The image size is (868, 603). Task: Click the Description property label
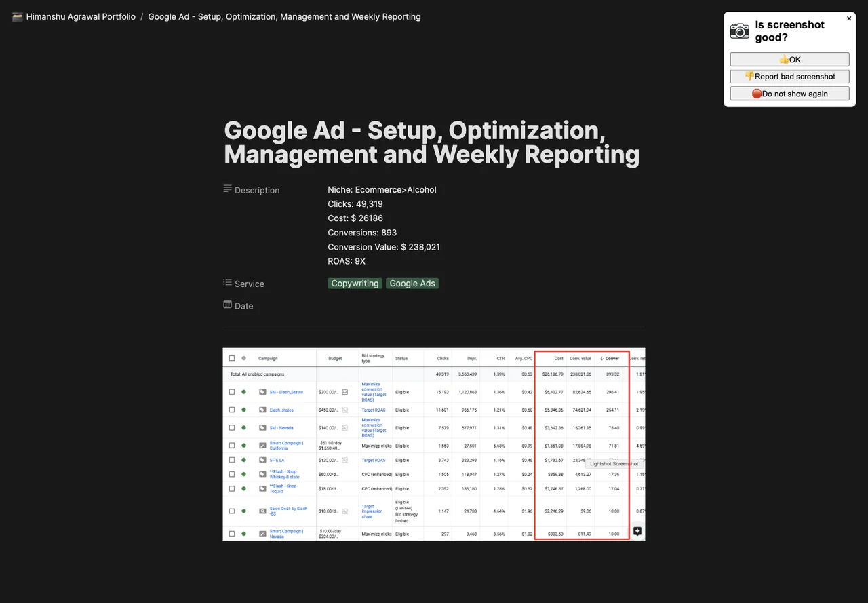257,190
